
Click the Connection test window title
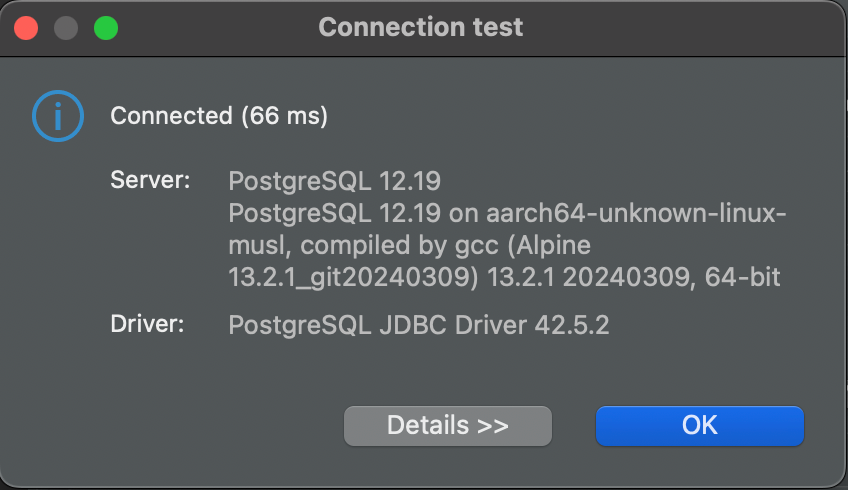pyautogui.click(x=421, y=27)
